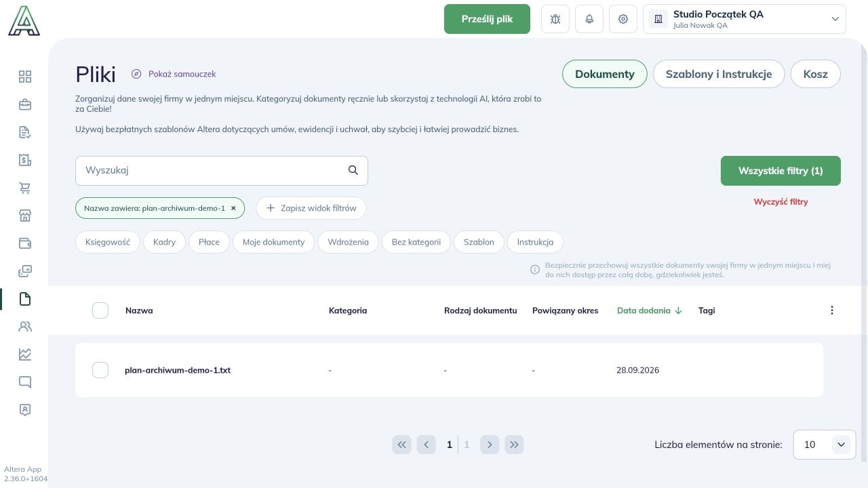Image resolution: width=868 pixels, height=488 pixels.
Task: Click the search magnifier icon
Action: (x=353, y=170)
